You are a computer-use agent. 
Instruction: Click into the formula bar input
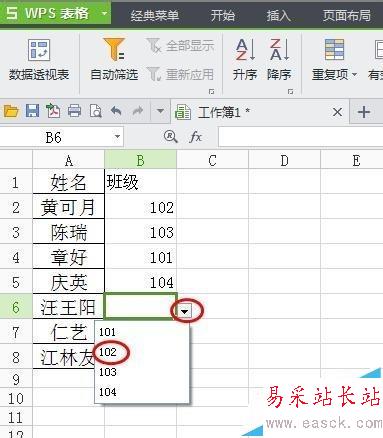(x=301, y=137)
